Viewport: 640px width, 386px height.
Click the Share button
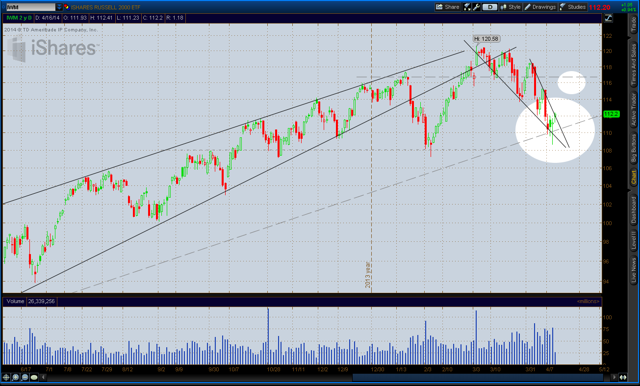[448, 7]
